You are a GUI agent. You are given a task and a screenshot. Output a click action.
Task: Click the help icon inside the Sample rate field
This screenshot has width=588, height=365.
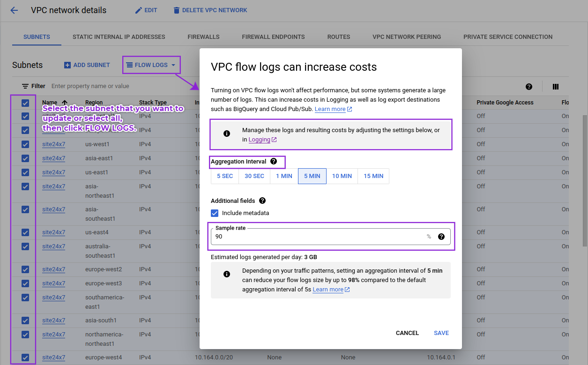pos(441,237)
